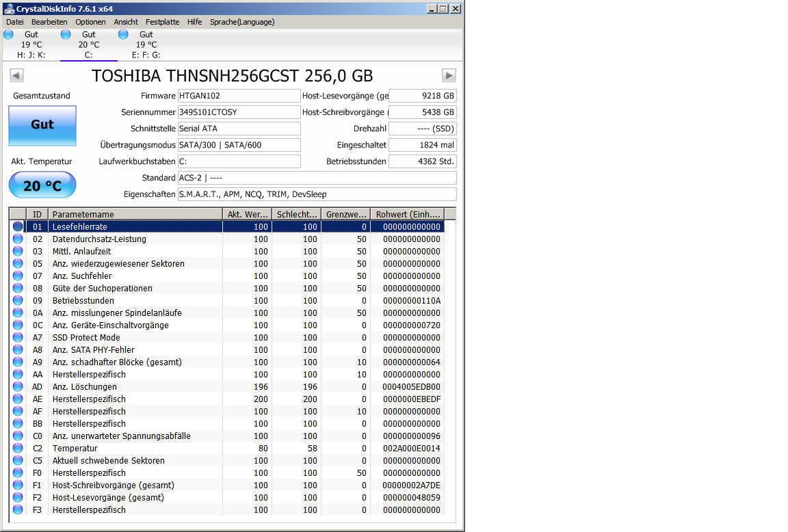The width and height of the screenshot is (788, 532).
Task: Select the Herstellerspezifisch row with ID F0
Action: point(227,473)
